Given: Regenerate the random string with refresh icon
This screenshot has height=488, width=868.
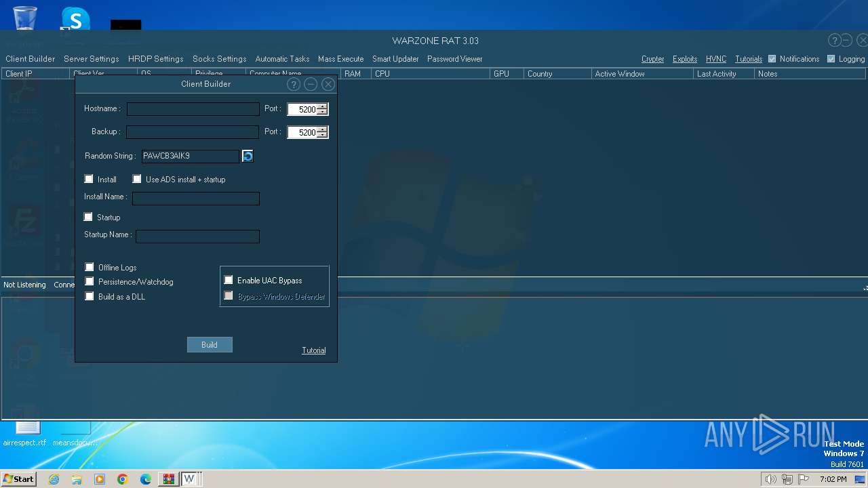Looking at the screenshot, I should tap(248, 156).
